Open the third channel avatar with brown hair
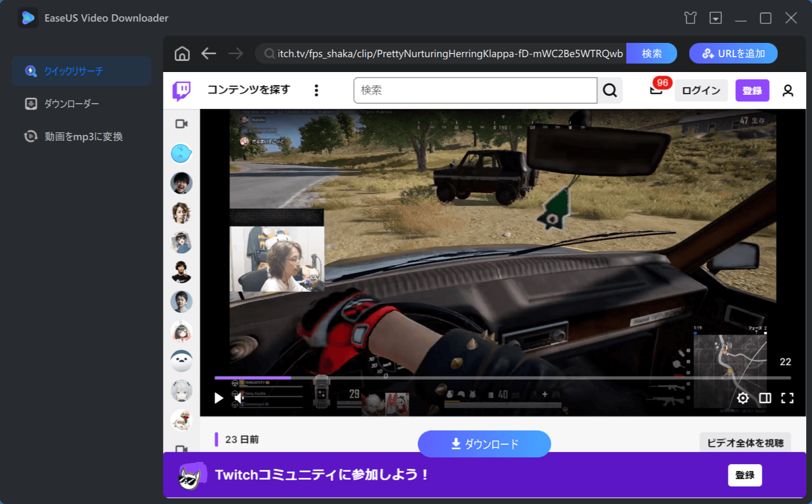The image size is (812, 504). [x=182, y=213]
